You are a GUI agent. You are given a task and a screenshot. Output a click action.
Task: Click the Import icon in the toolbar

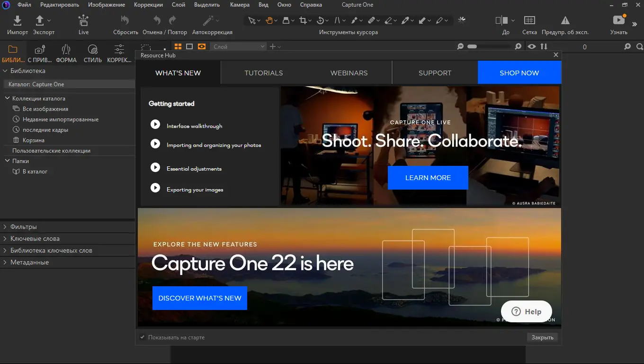(17, 20)
